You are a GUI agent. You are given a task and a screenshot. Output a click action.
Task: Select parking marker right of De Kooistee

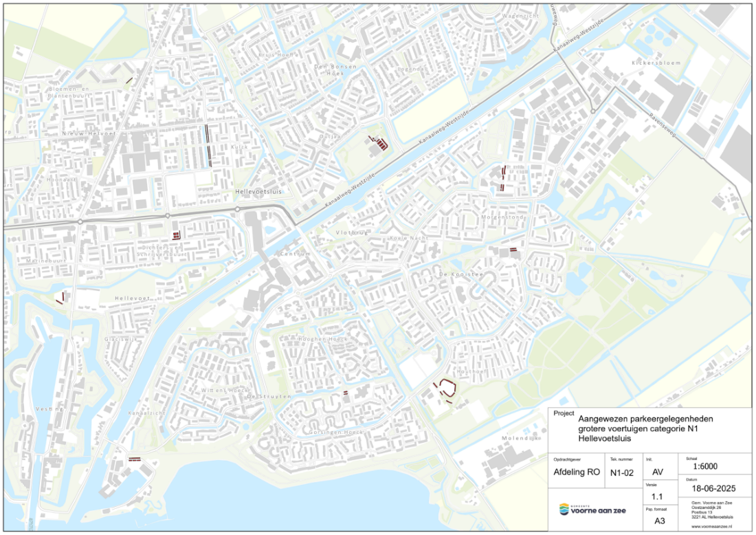click(513, 250)
